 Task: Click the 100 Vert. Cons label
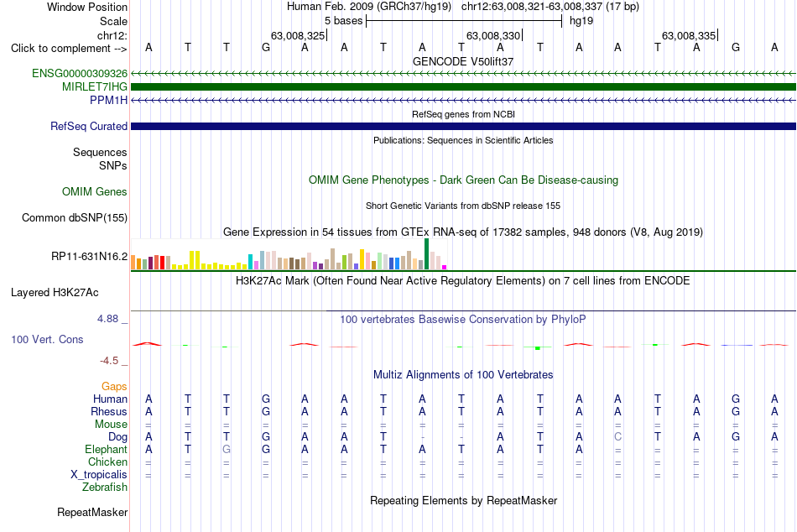point(47,339)
